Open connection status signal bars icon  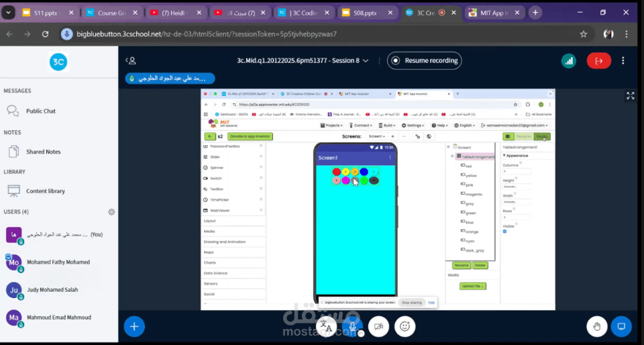point(569,61)
